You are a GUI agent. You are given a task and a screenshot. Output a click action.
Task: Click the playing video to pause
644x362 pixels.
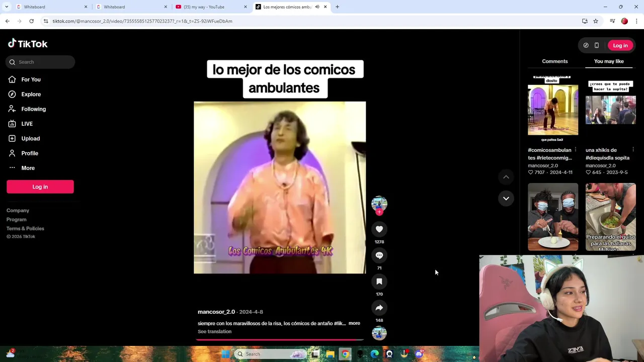280,188
